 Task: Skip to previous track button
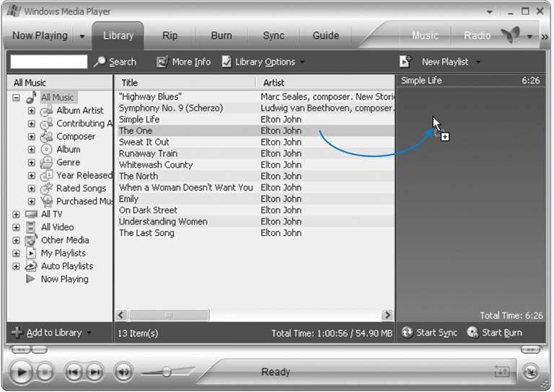[74, 373]
